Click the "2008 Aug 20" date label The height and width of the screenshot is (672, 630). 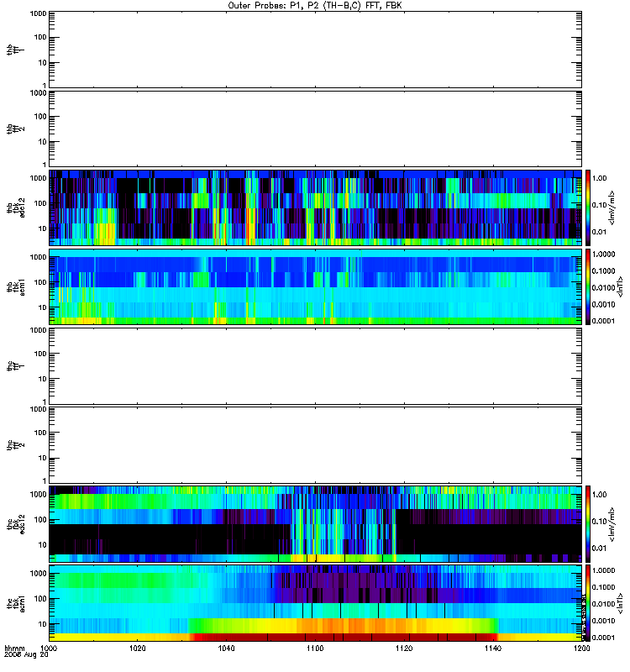[x=26, y=655]
